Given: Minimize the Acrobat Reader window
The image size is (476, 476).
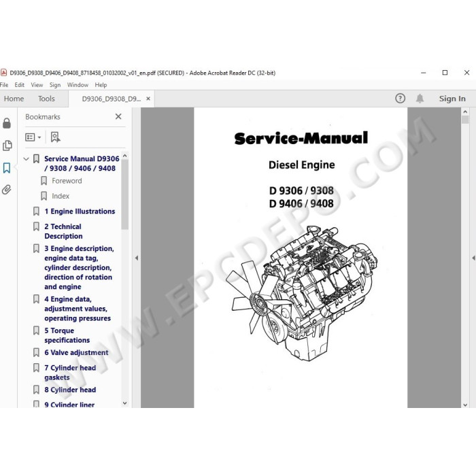Looking at the screenshot, I should point(424,73).
